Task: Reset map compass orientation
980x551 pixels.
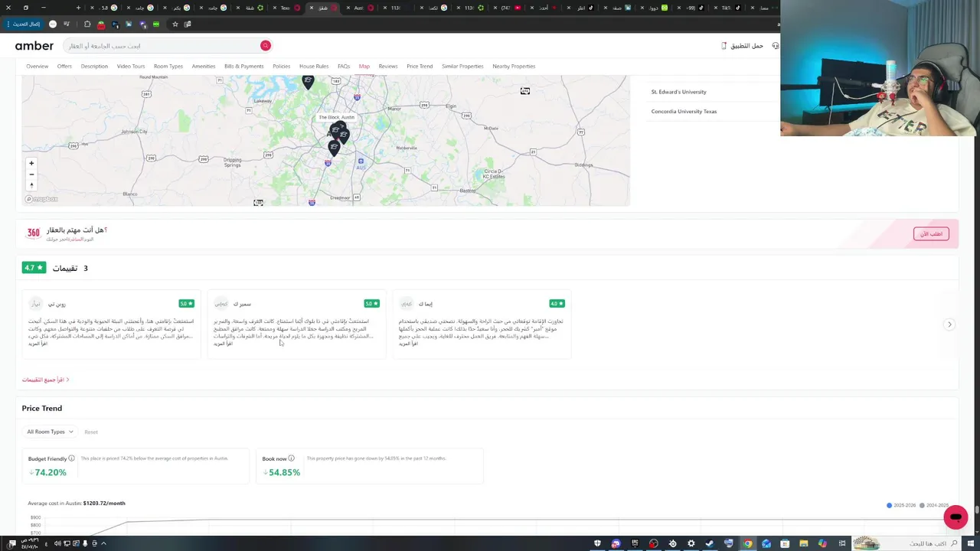Action: point(31,184)
